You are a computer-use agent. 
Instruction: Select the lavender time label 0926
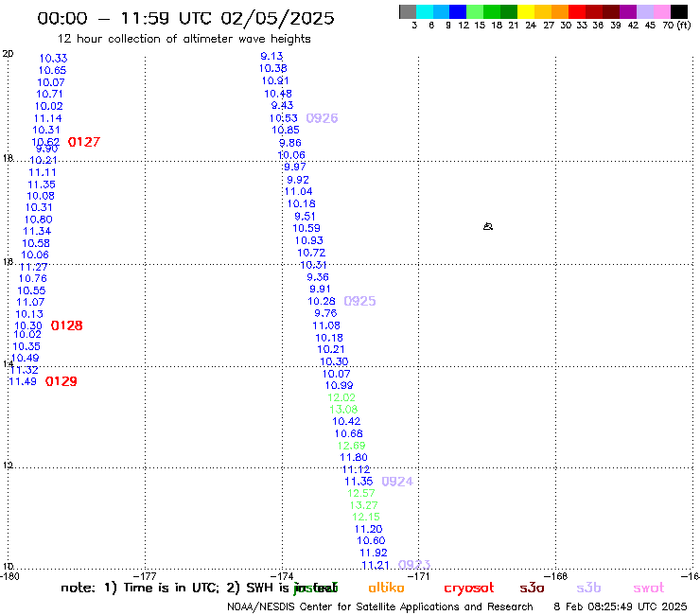tap(322, 118)
